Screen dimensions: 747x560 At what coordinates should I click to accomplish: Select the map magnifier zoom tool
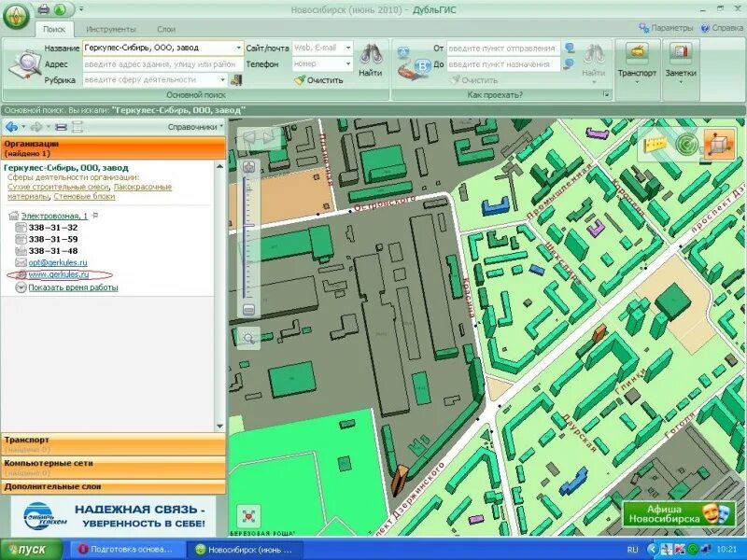point(248,338)
